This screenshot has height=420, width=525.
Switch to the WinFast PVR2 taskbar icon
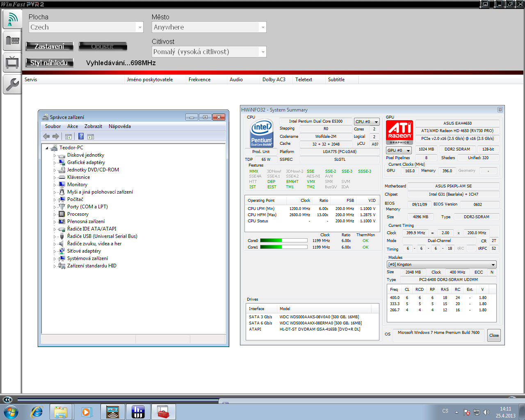(x=112, y=412)
